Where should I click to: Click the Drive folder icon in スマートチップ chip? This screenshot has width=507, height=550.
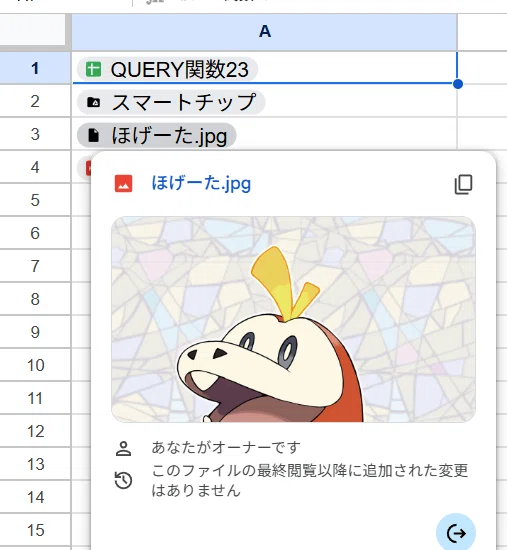(x=93, y=102)
